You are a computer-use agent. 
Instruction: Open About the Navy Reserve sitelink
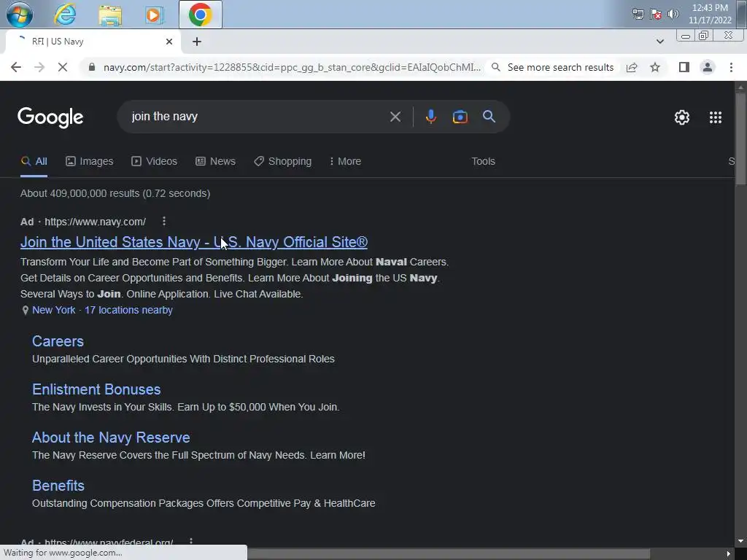click(111, 437)
